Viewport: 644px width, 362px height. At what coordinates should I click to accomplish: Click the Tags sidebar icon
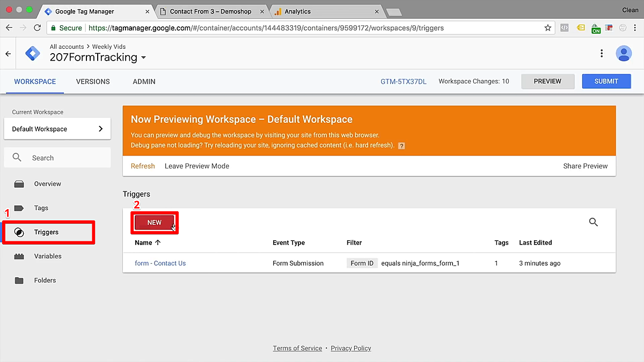tap(19, 208)
